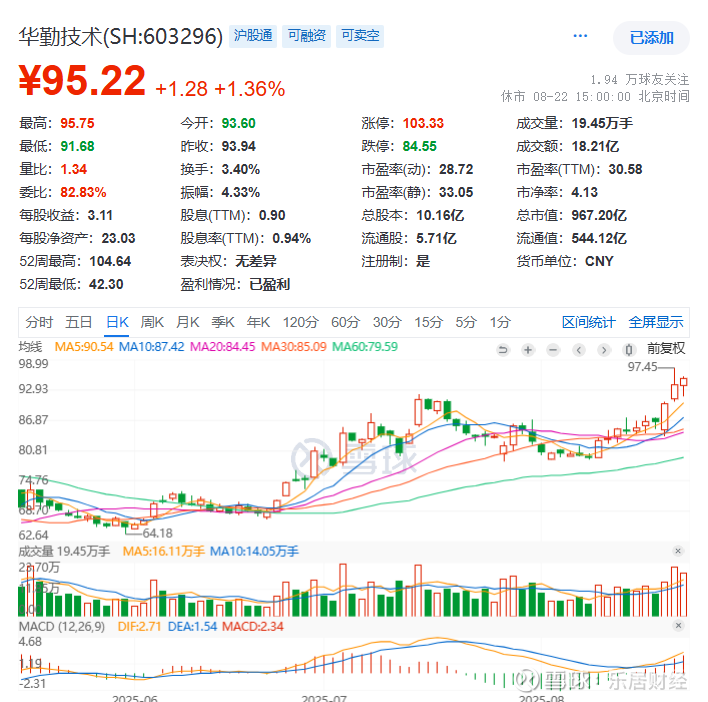708x702 pixels.
Task: Click the volume MA5:16.11万手 label
Action: tap(163, 551)
